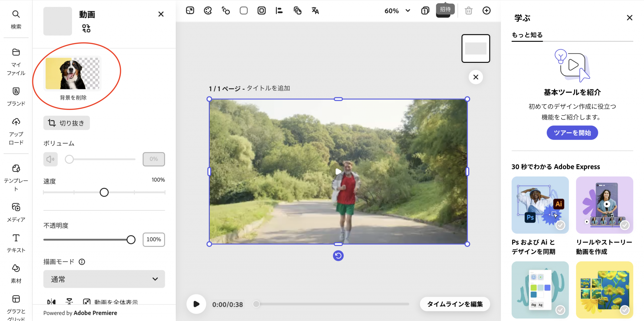Click the pages icon next to zoom
Screen dimensions: 644x321
tap(425, 11)
